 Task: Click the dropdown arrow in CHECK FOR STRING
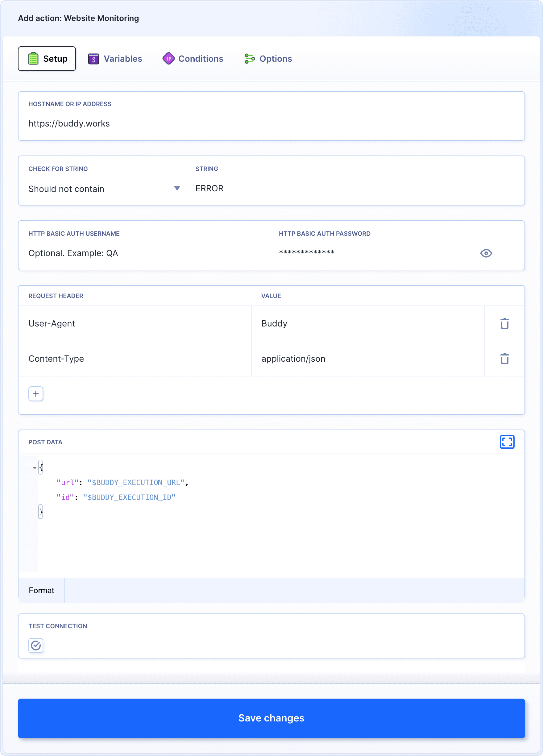tap(177, 188)
